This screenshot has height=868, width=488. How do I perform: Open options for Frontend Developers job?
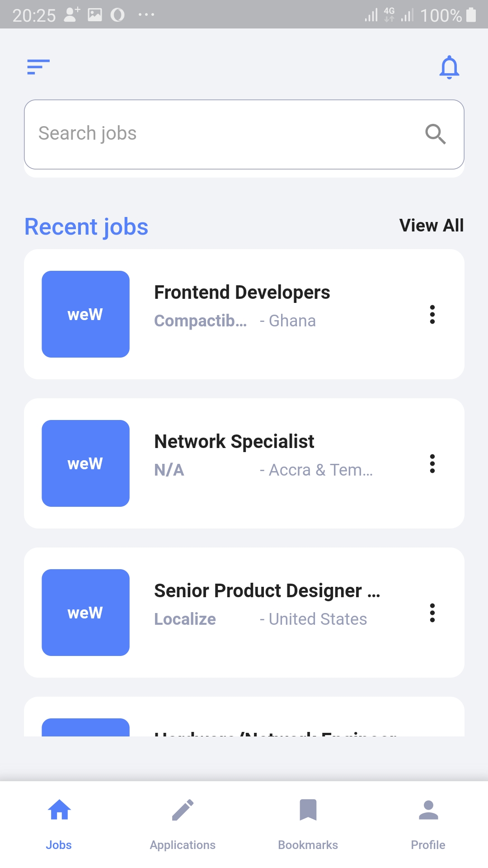pos(432,314)
